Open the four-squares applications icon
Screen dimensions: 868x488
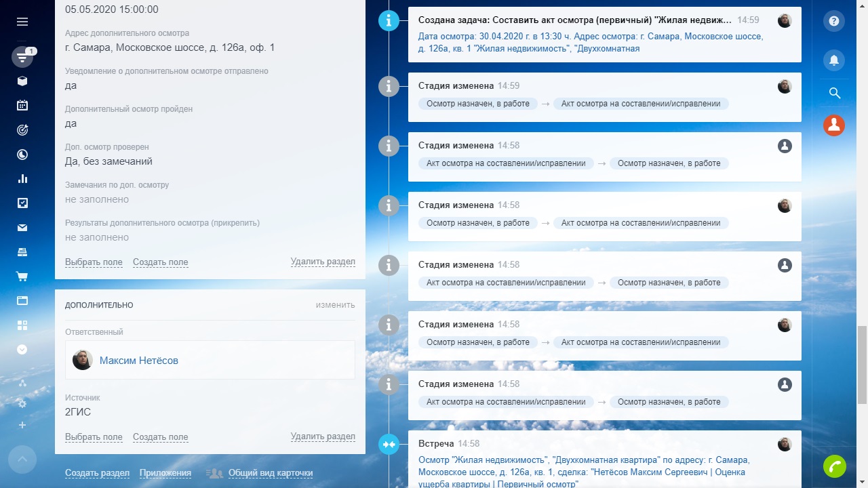pyautogui.click(x=22, y=325)
